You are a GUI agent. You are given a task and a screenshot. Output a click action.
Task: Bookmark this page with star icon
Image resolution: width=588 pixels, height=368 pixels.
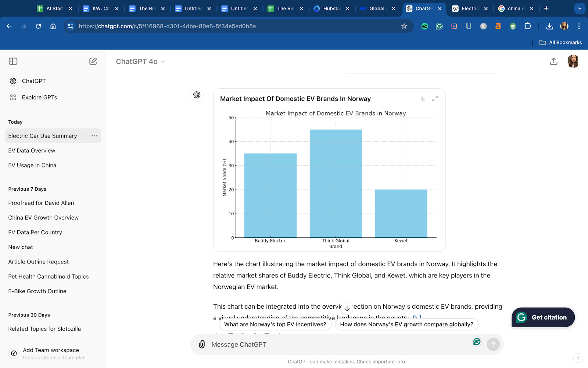(x=404, y=26)
